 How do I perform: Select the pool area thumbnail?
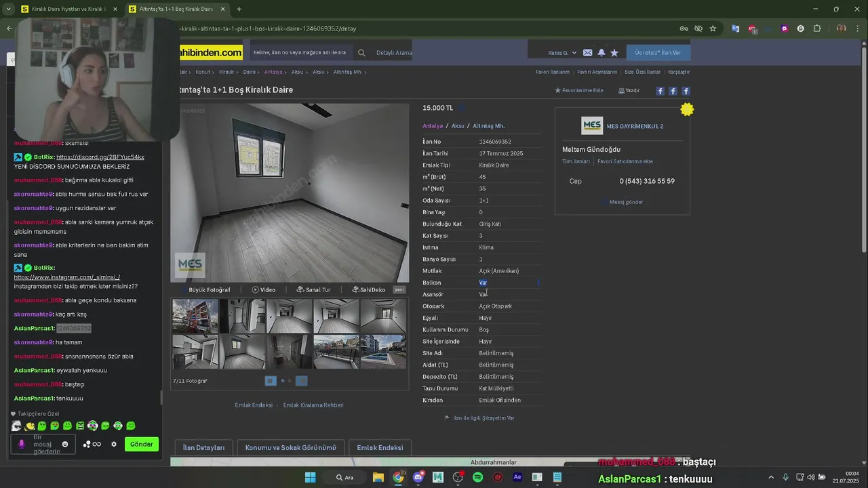coord(383,352)
